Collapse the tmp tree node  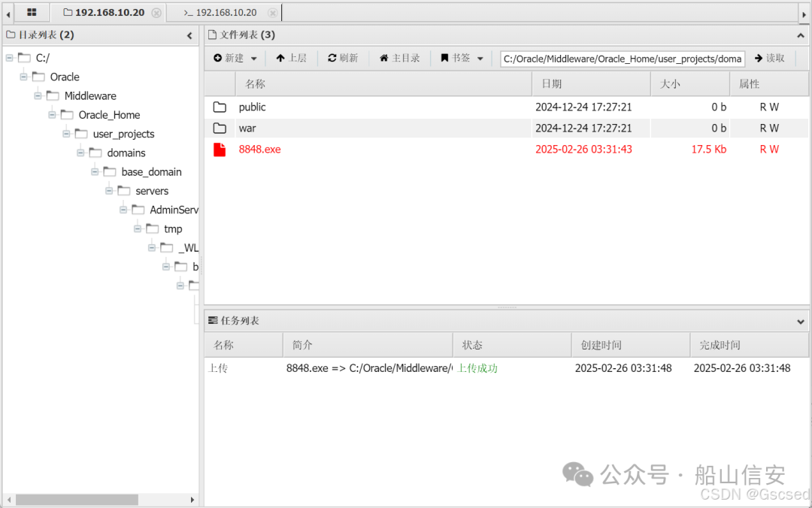(x=138, y=228)
